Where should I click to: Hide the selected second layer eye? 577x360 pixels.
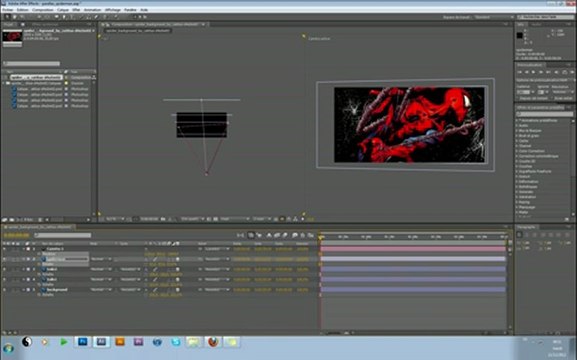(4, 259)
